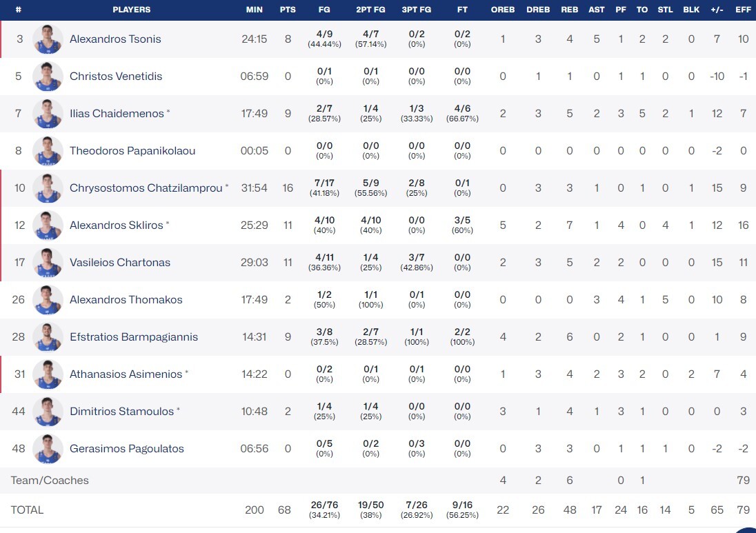Select Dimitrios Stamoulos avatar image
The image size is (756, 533).
48,411
